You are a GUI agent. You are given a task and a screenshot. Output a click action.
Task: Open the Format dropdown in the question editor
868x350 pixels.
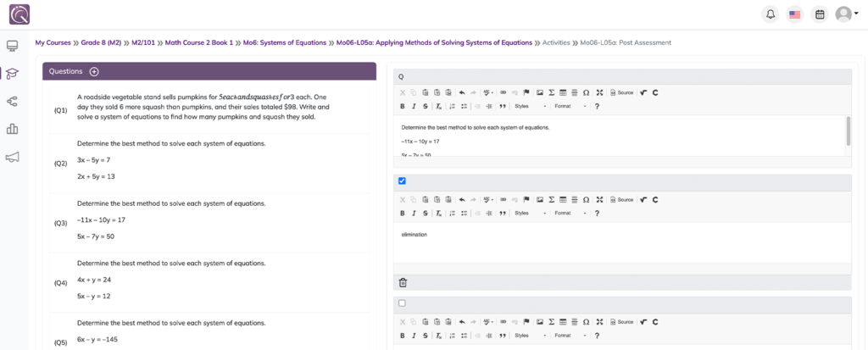pos(570,106)
